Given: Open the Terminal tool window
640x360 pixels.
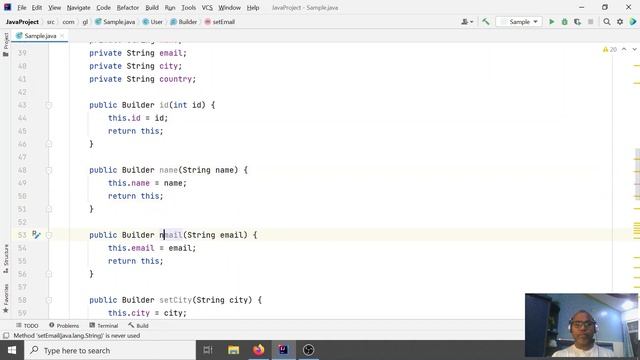Looking at the screenshot, I should click(104, 325).
